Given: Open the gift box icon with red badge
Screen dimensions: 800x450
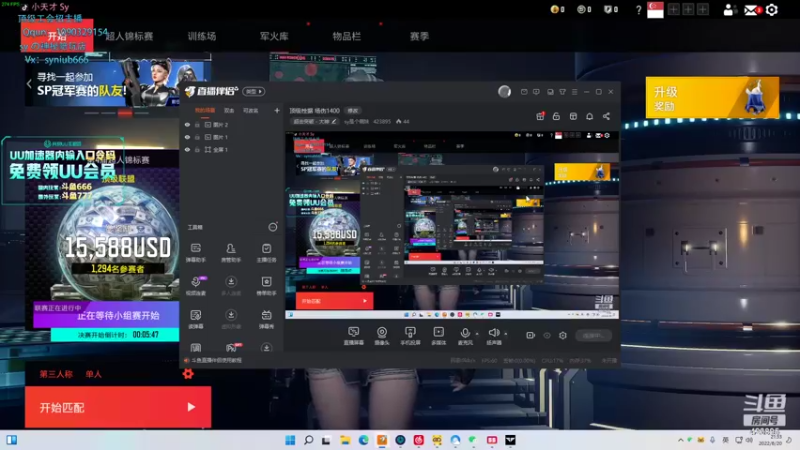Looking at the screenshot, I should point(540,116).
